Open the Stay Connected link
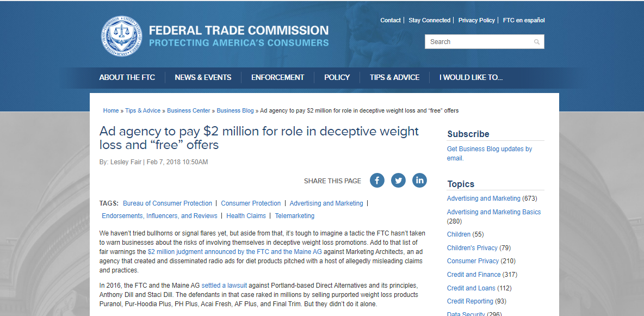Image resolution: width=644 pixels, height=316 pixels. 429,20
